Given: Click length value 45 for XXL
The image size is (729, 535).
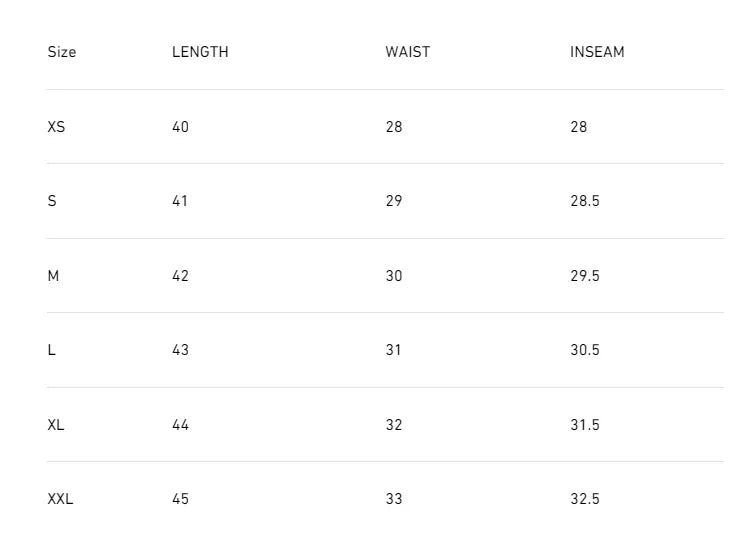Looking at the screenshot, I should click(180, 499).
